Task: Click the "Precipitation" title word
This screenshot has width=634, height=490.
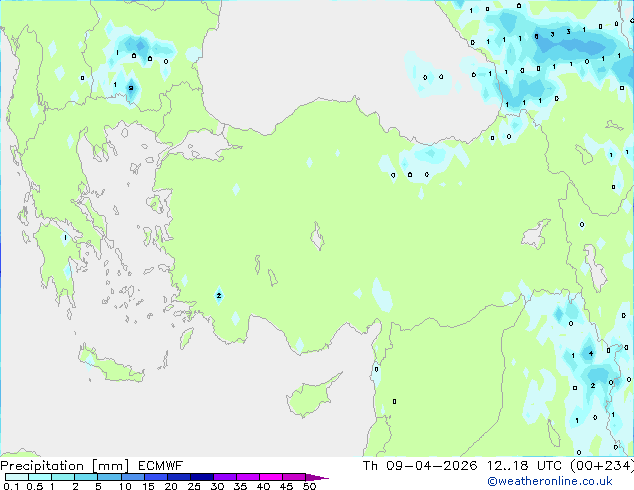Action: click(42, 466)
